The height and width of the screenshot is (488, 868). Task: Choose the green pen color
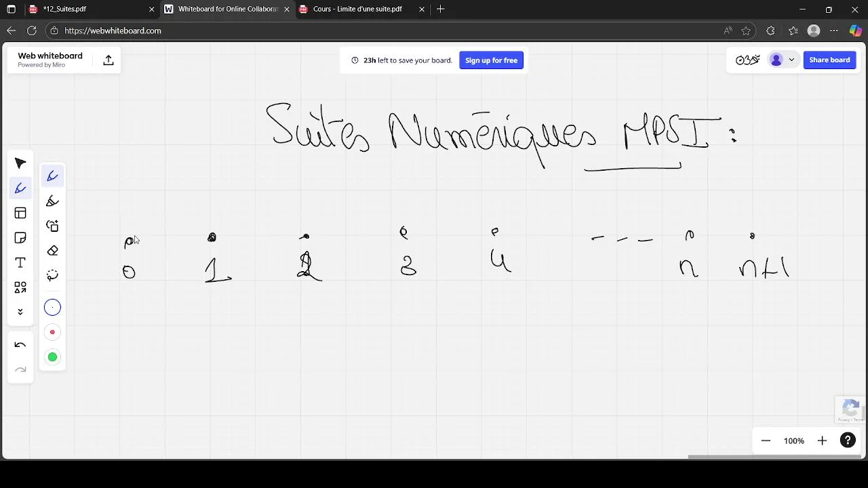[52, 357]
